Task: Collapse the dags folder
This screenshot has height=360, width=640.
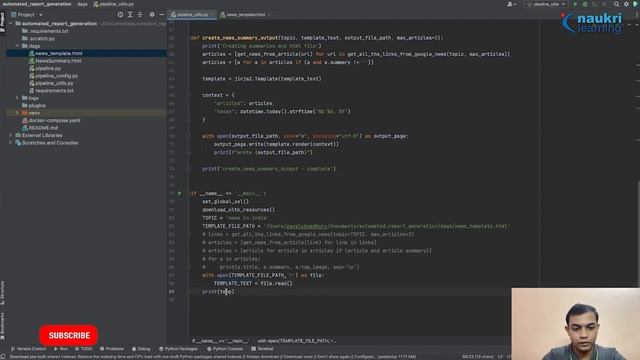Action: click(x=18, y=46)
